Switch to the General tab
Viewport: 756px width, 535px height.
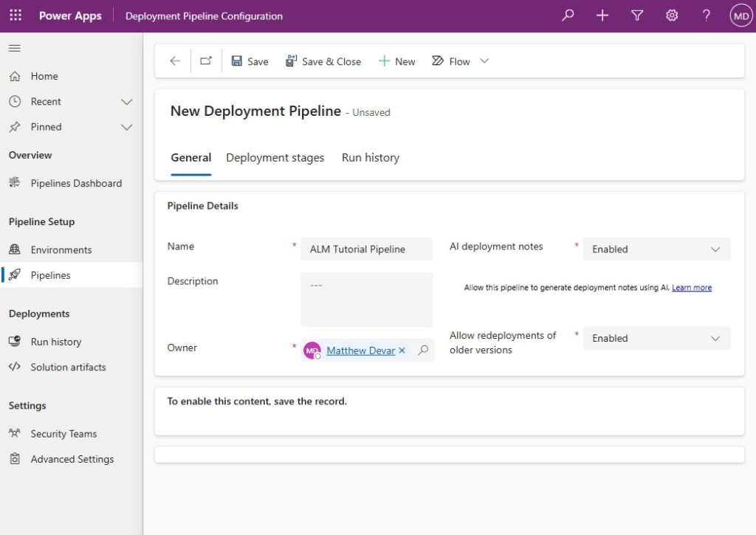tap(191, 158)
